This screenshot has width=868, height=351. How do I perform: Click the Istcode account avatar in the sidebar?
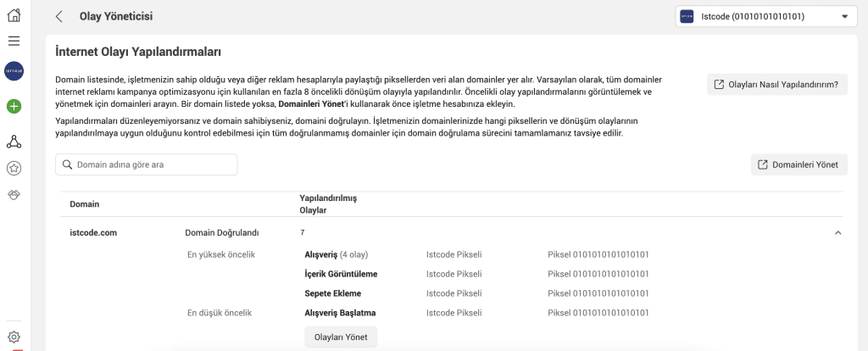click(x=14, y=71)
